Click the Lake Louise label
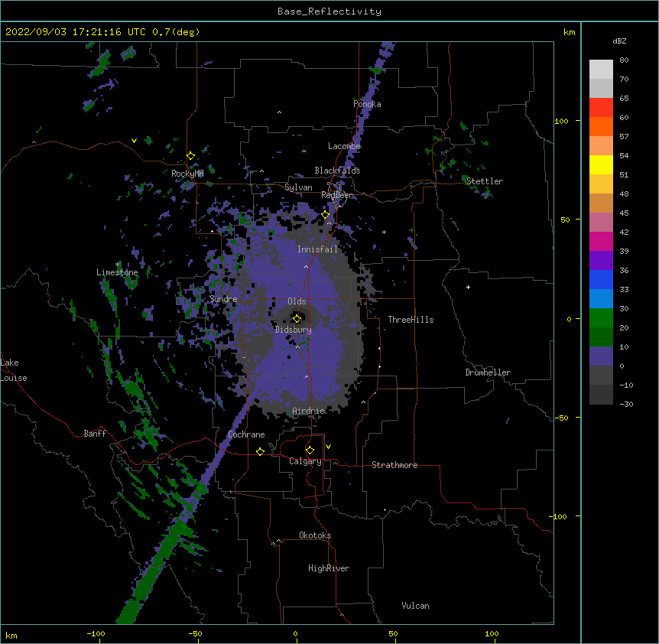This screenshot has height=644, width=659. coord(14,370)
